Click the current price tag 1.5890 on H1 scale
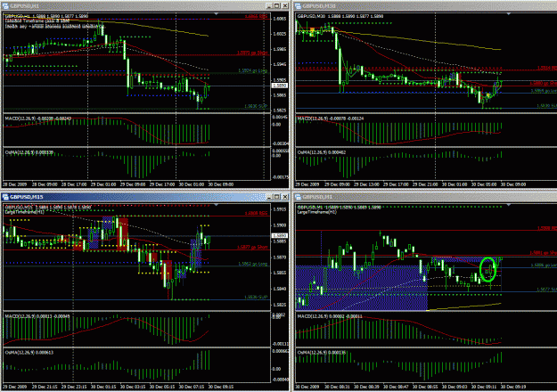Screen dimensions: 557x392 [x=279, y=86]
